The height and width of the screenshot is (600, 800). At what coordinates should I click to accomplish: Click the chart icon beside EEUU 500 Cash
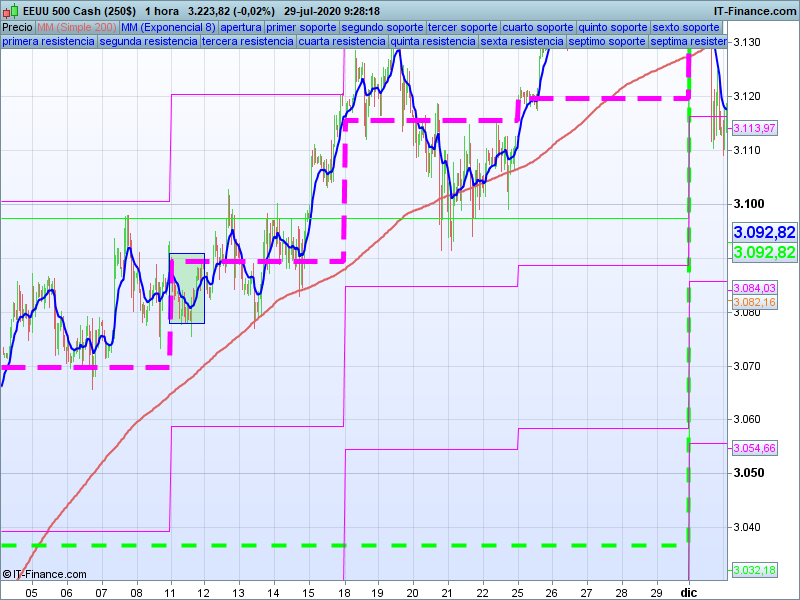(12, 11)
